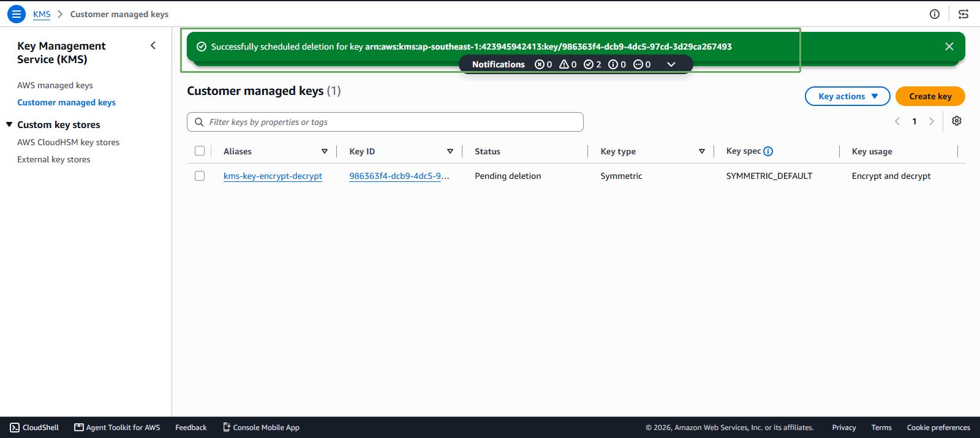This screenshot has width=980, height=438.
Task: Sort the table by Key ID column
Action: [450, 151]
